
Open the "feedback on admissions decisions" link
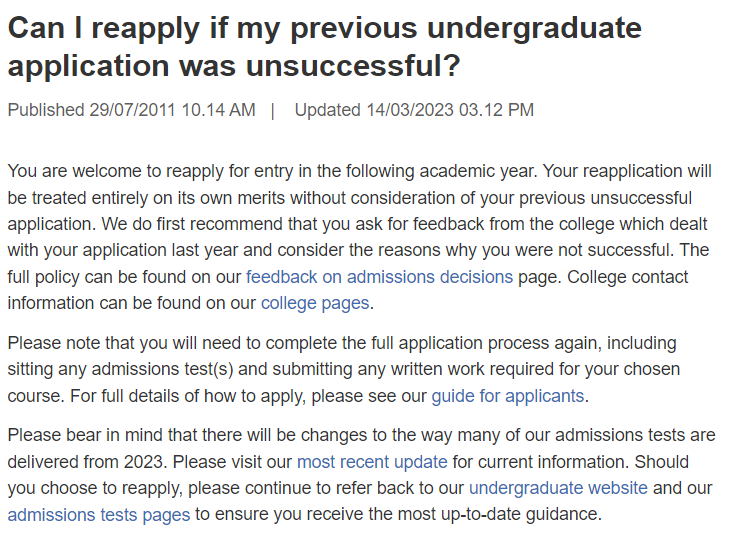379,276
